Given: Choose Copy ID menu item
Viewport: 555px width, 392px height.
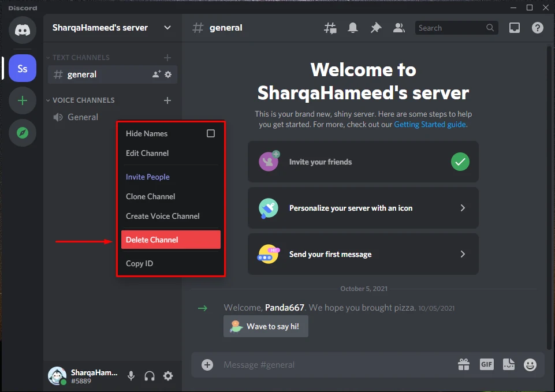Looking at the screenshot, I should (x=170, y=263).
